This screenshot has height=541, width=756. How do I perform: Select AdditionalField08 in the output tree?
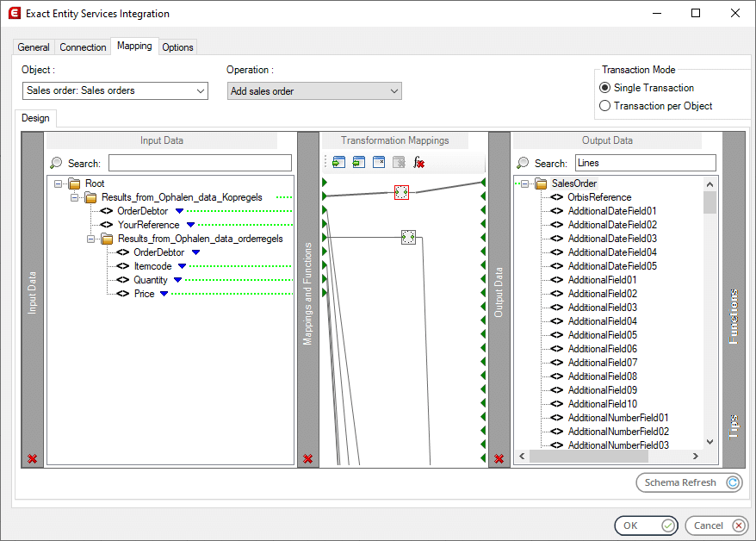[x=603, y=376]
